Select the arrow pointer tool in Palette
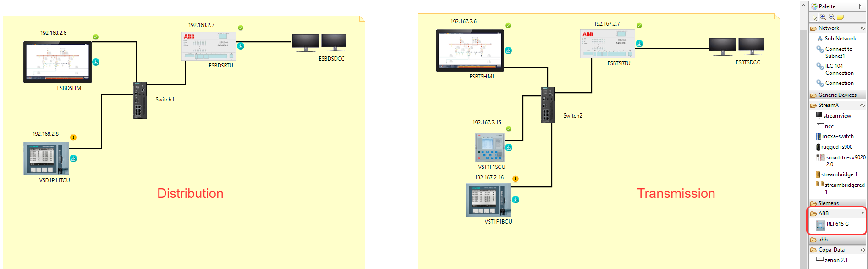Image resolution: width=868 pixels, height=269 pixels. tap(814, 17)
